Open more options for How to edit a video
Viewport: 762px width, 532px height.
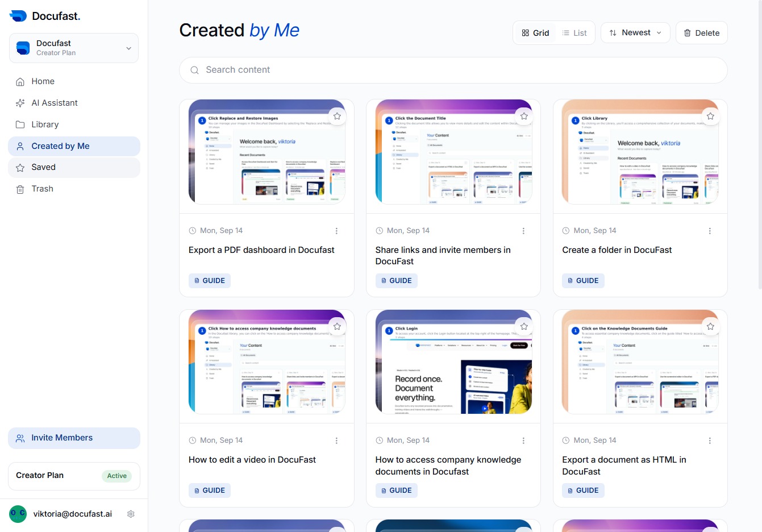(336, 440)
